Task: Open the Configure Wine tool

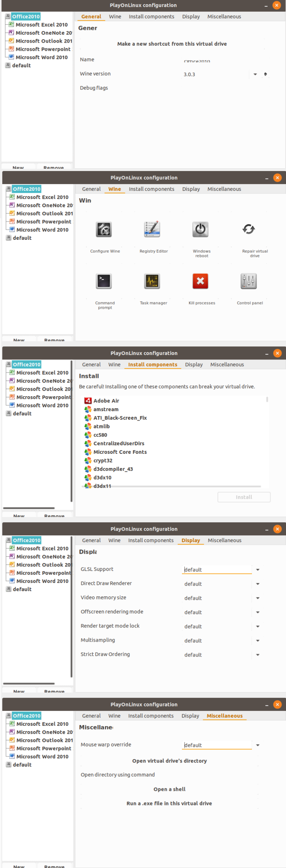Action: coord(104,229)
